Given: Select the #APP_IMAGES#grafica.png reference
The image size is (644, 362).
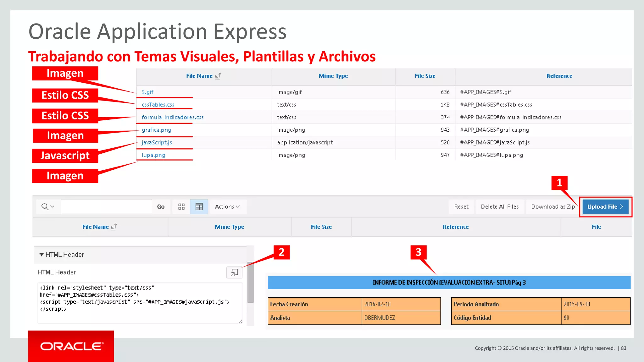Looking at the screenshot, I should (495, 130).
